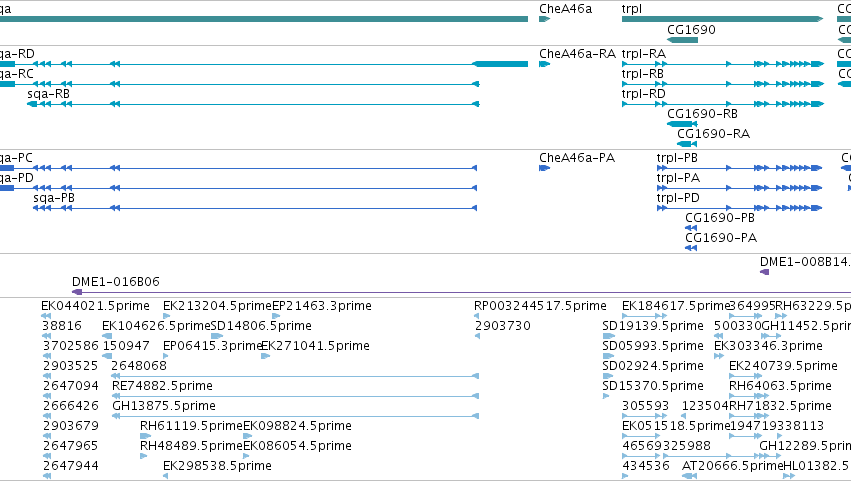Click the sqa-RB transcript label

48,94
